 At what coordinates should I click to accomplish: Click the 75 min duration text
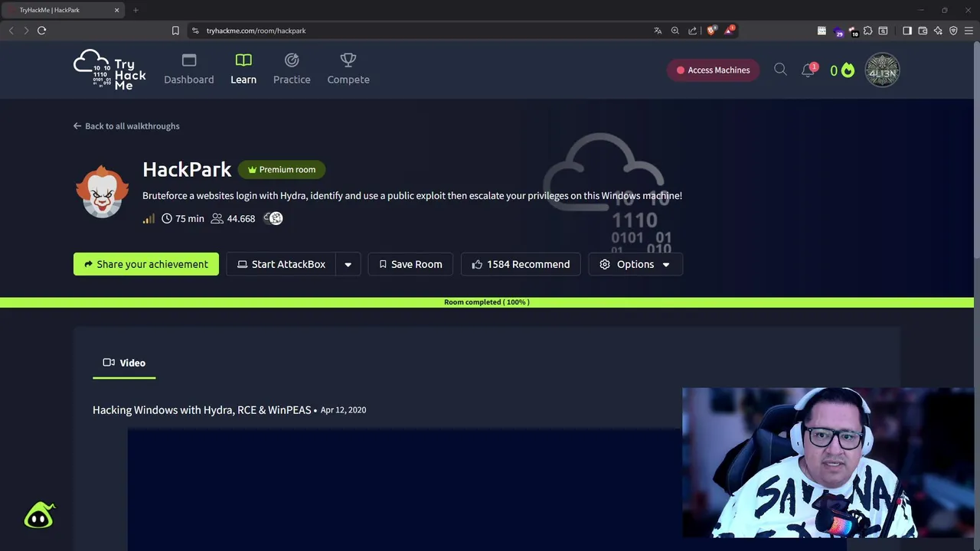coord(190,219)
